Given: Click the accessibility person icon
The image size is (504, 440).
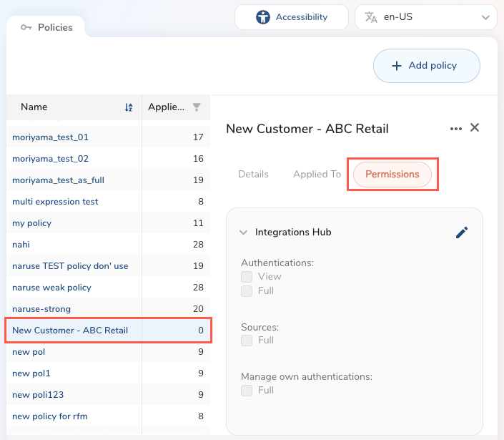Looking at the screenshot, I should [263, 17].
